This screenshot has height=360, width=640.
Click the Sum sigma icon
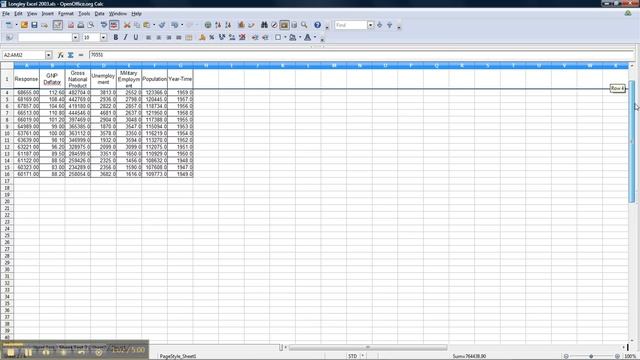(71, 55)
